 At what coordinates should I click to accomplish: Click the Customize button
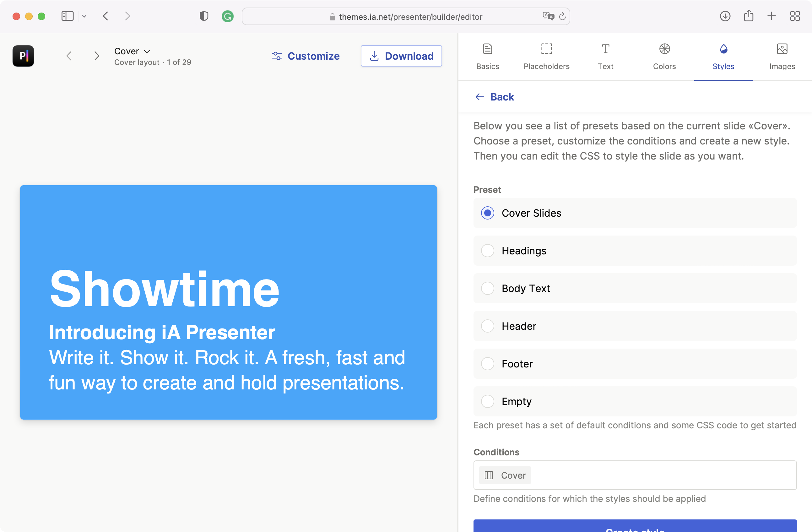pyautogui.click(x=306, y=56)
